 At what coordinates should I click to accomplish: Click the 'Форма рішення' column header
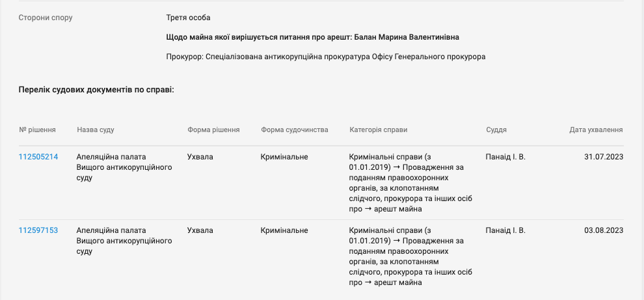213,130
